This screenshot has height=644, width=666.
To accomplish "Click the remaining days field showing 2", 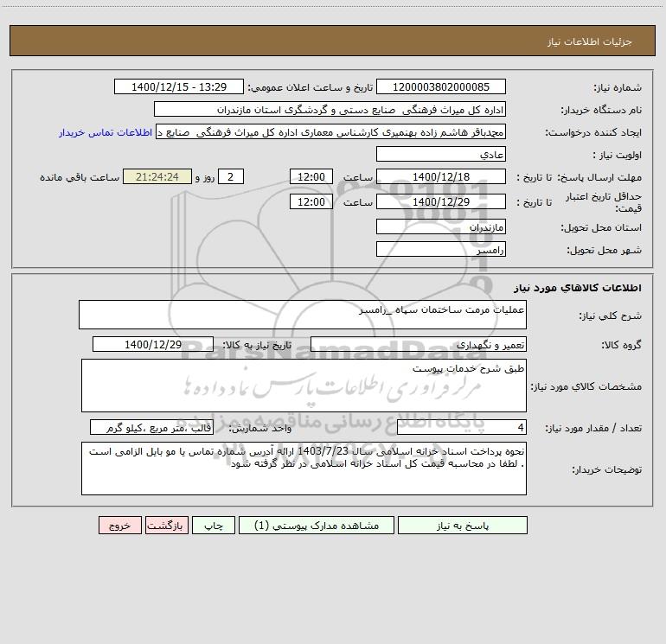I will pyautogui.click(x=231, y=176).
